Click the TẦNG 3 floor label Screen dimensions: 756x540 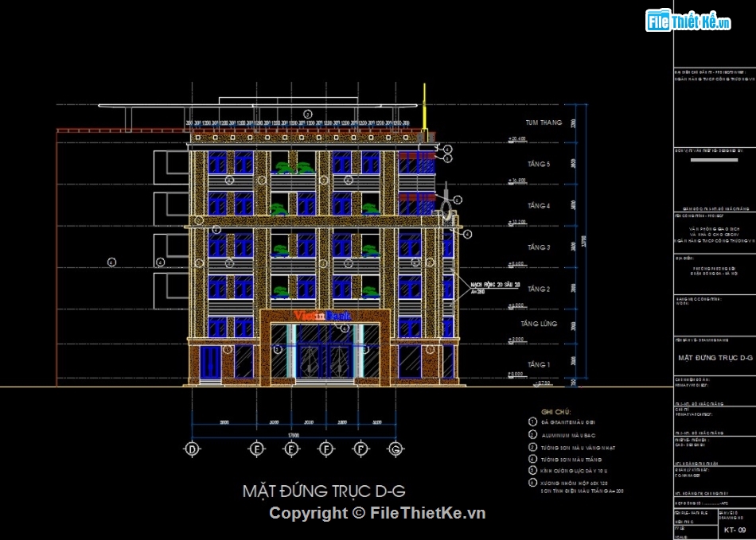[538, 247]
